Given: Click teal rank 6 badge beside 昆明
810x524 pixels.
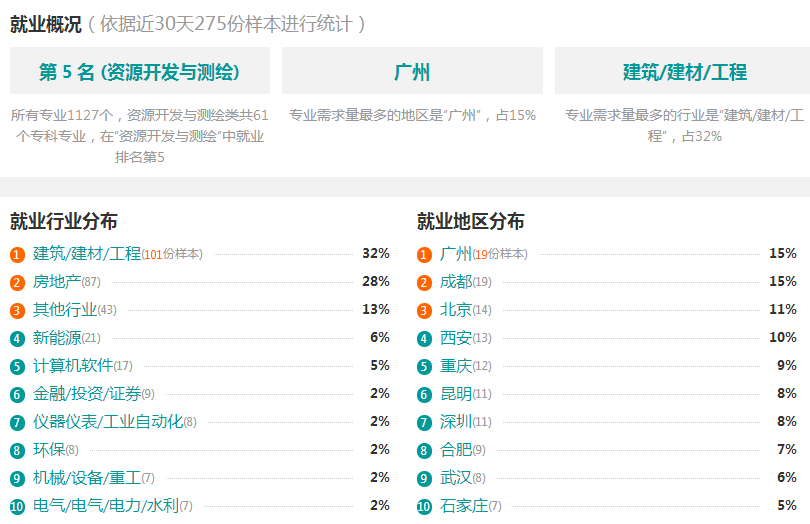Looking at the screenshot, I should point(424,395).
